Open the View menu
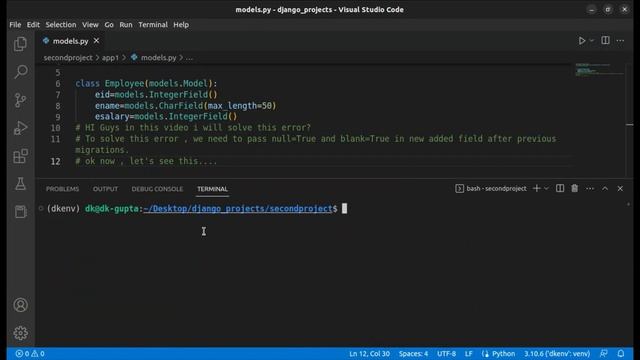 click(x=90, y=24)
